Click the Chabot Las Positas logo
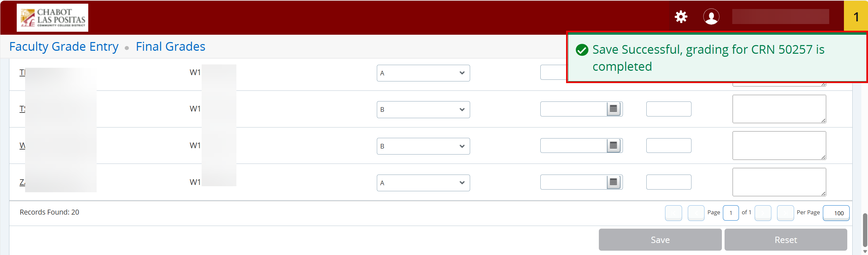This screenshot has width=868, height=255. 52,17
